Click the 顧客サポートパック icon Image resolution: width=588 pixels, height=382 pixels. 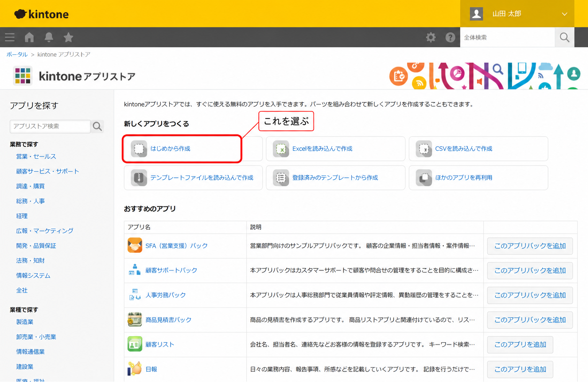(135, 270)
